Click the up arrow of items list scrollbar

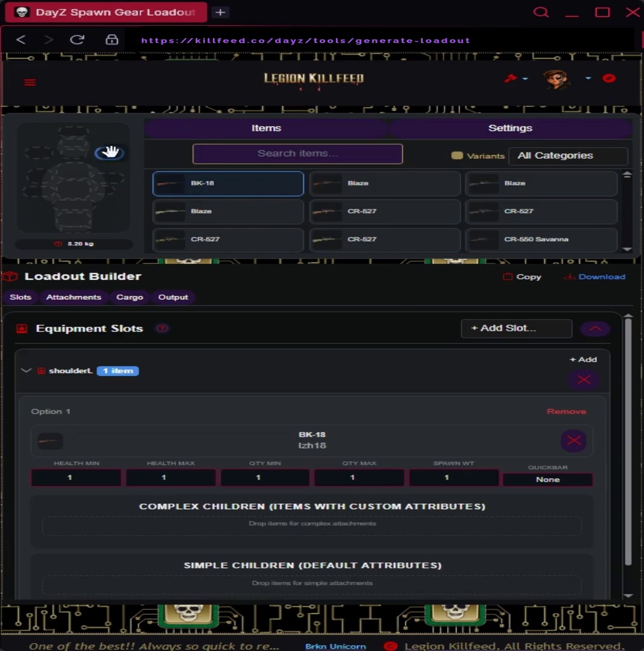point(627,175)
